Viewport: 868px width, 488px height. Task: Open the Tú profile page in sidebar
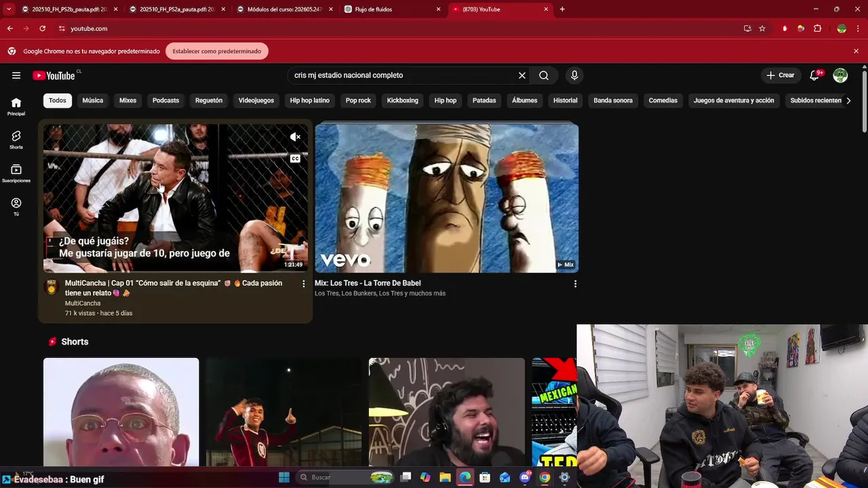pos(16,207)
